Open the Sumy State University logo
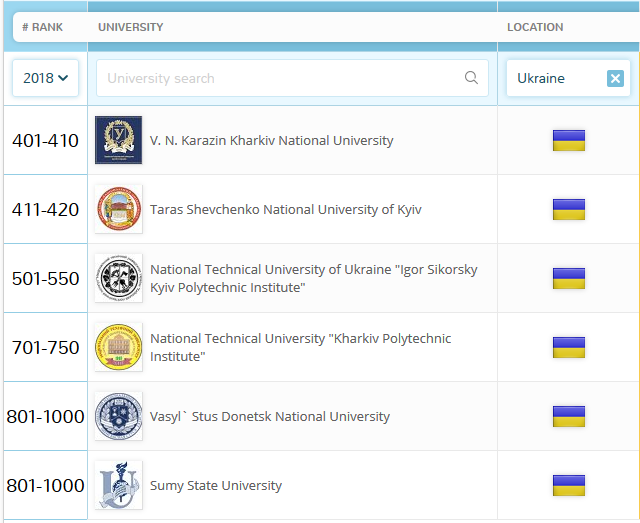The height and width of the screenshot is (523, 640). pyautogui.click(x=118, y=485)
